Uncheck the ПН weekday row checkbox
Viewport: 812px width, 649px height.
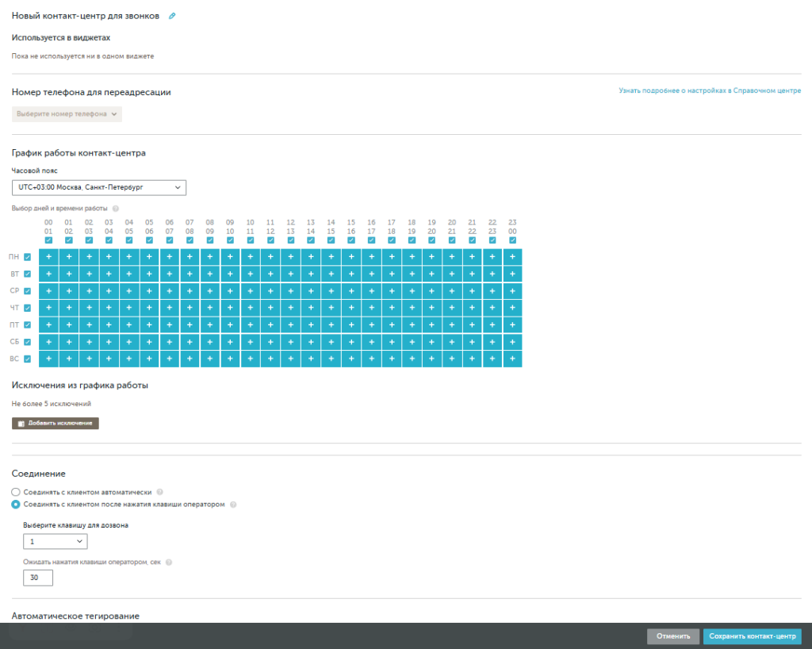click(x=28, y=257)
